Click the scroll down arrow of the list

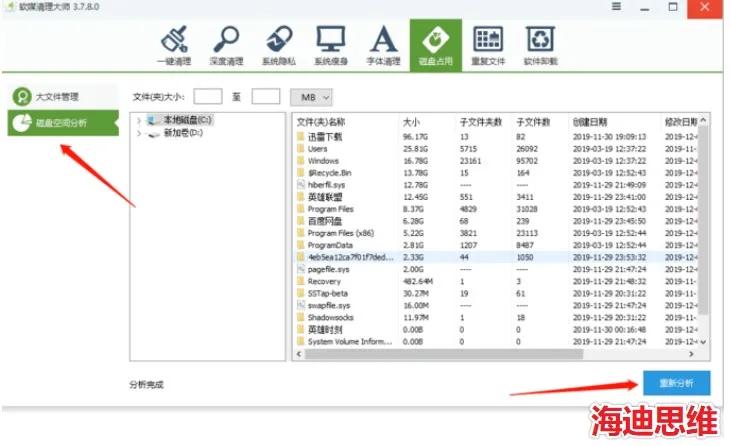tap(703, 342)
